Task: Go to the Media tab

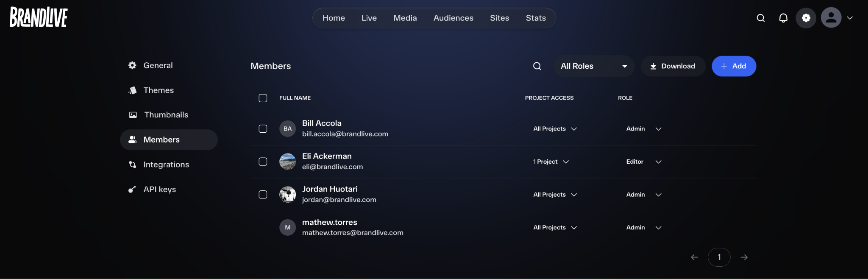Action: point(405,18)
